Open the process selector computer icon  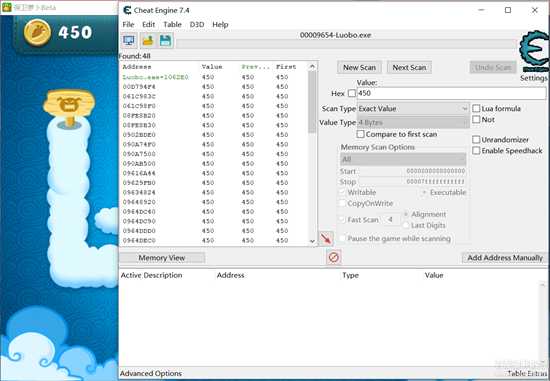click(x=129, y=41)
